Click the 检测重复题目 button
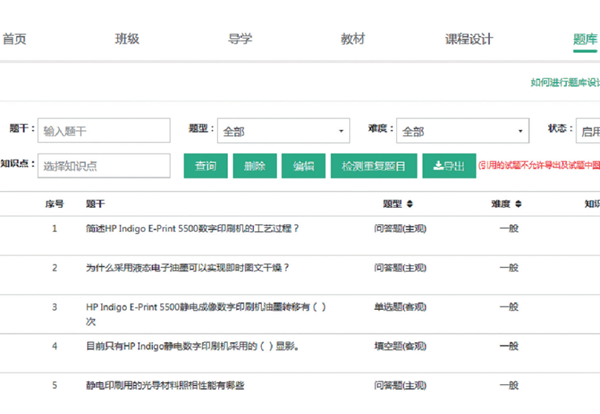 [373, 166]
